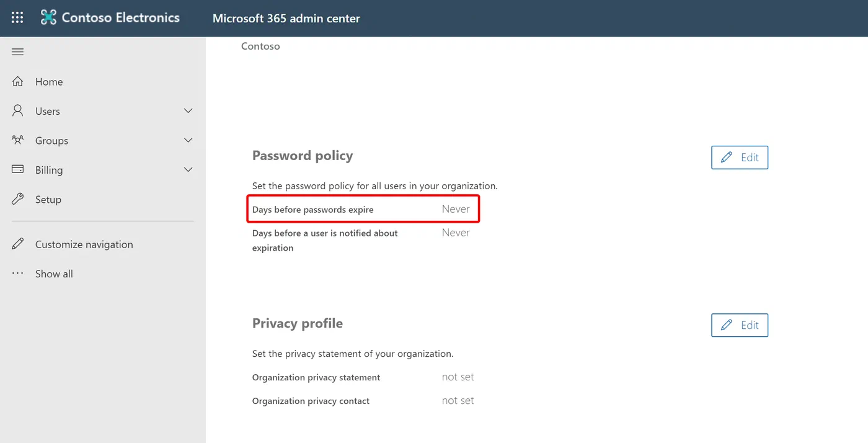Open the app launcher waffle icon

pos(17,18)
